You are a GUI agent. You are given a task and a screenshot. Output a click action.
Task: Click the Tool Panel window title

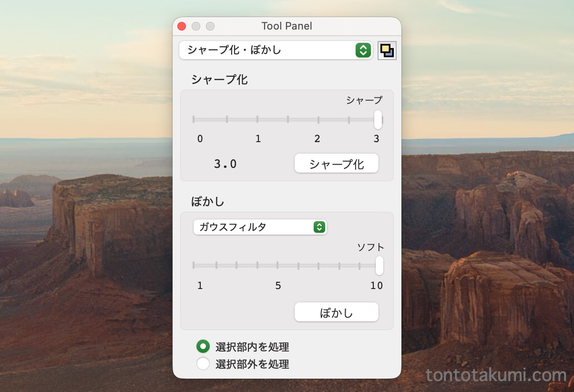click(x=287, y=26)
